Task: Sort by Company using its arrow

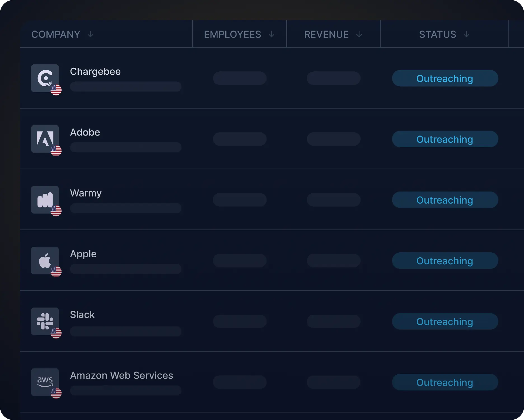Action: coord(90,34)
